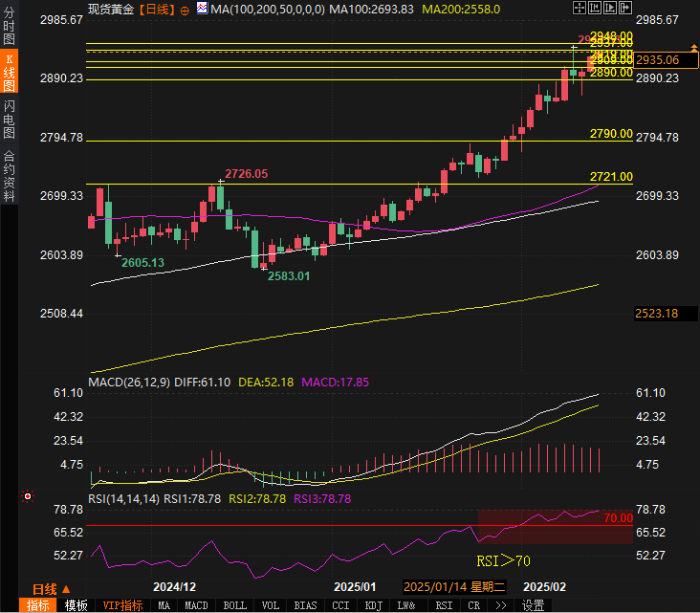This screenshot has width=700, height=613.
Task: Click the red sun marker icon near RSI
Action: click(x=27, y=496)
